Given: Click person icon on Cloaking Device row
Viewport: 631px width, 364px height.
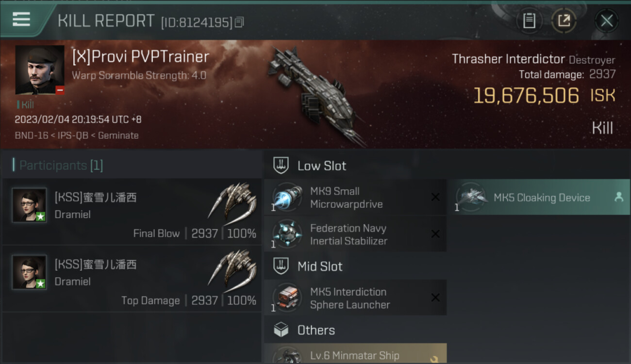Looking at the screenshot, I should [x=619, y=197].
